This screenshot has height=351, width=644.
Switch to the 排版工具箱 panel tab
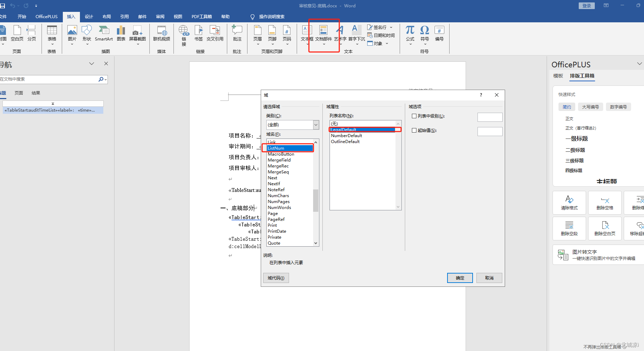coord(582,76)
